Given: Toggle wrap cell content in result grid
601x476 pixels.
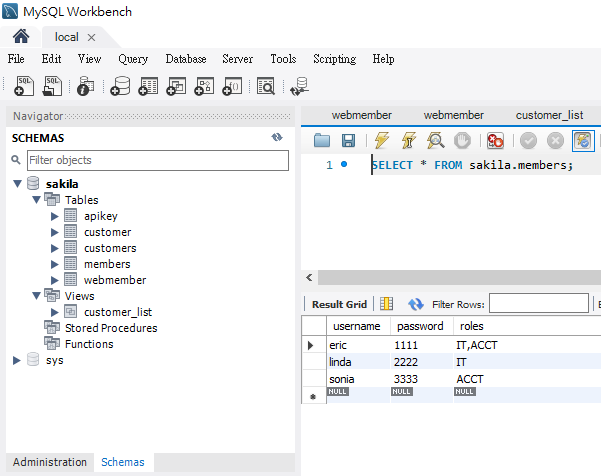Looking at the screenshot, I should (386, 304).
